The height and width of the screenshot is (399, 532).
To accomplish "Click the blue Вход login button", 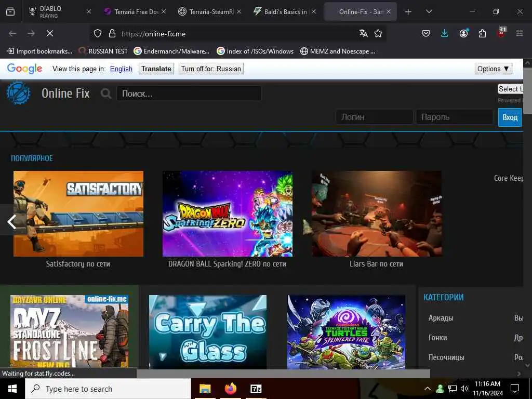I will tap(510, 117).
